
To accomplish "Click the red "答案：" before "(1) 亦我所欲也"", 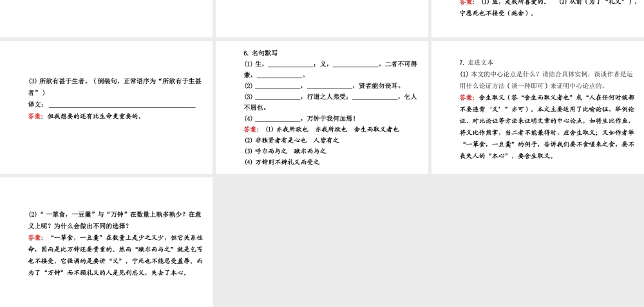I will click(251, 129).
